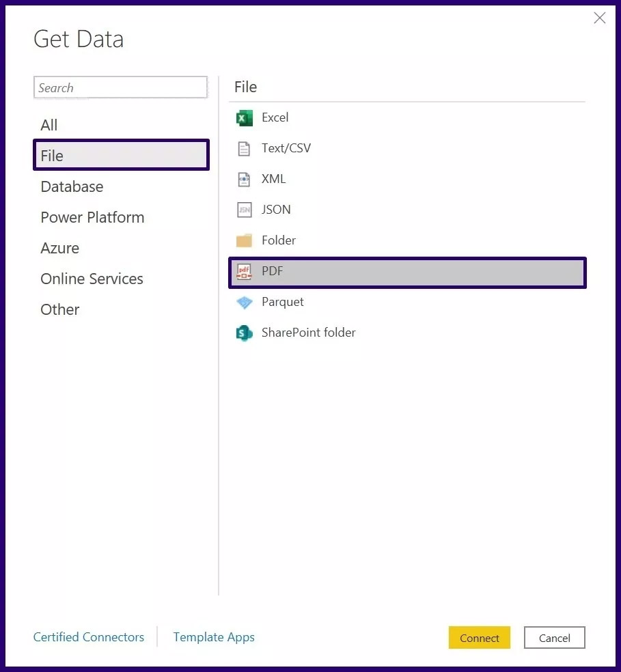Click the Cancel button
The width and height of the screenshot is (621, 672).
point(554,638)
